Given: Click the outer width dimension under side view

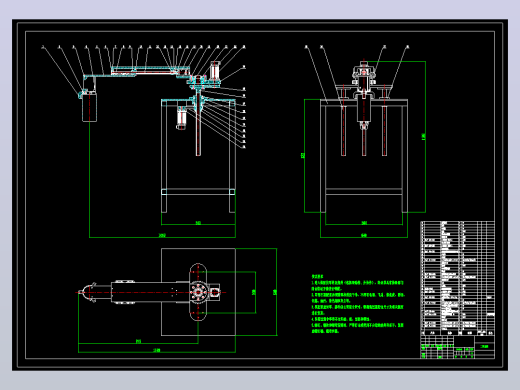Looking at the screenshot, I should (x=364, y=236).
